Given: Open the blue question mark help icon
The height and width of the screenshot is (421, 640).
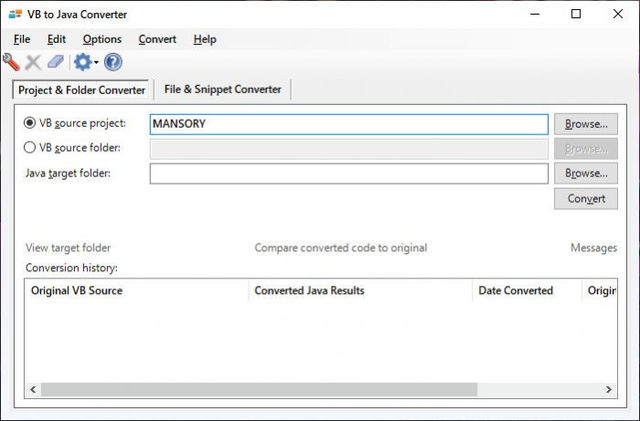Looking at the screenshot, I should 113,62.
